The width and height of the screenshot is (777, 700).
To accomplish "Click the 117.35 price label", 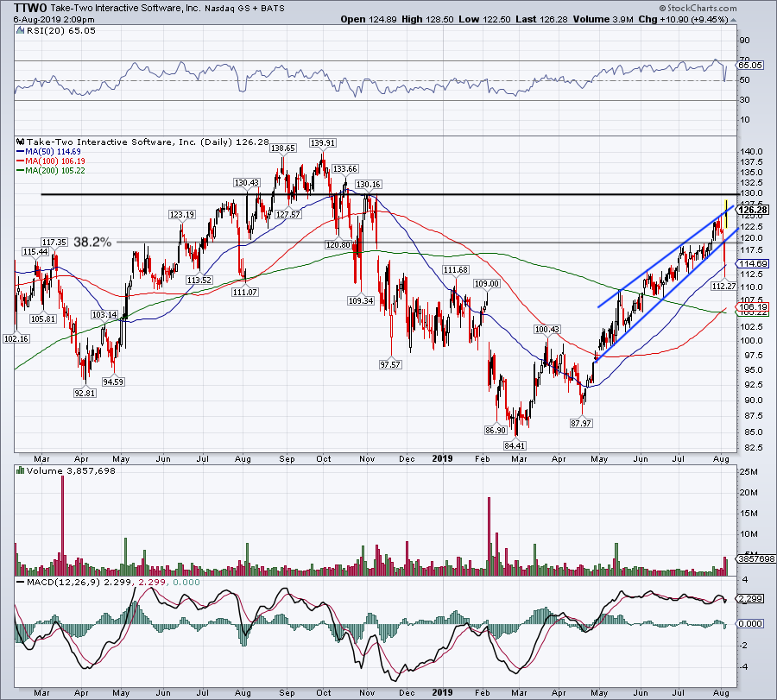I will point(54,243).
